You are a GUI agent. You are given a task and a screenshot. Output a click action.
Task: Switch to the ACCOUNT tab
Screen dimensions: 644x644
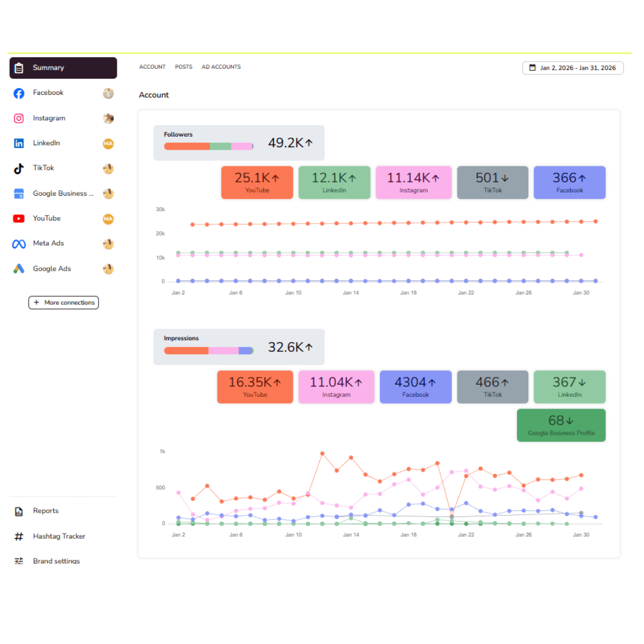(x=152, y=67)
